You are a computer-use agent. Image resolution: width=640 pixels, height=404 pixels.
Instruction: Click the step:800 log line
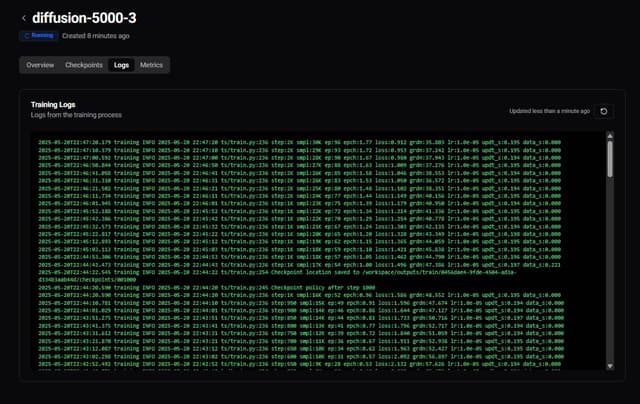[301, 326]
